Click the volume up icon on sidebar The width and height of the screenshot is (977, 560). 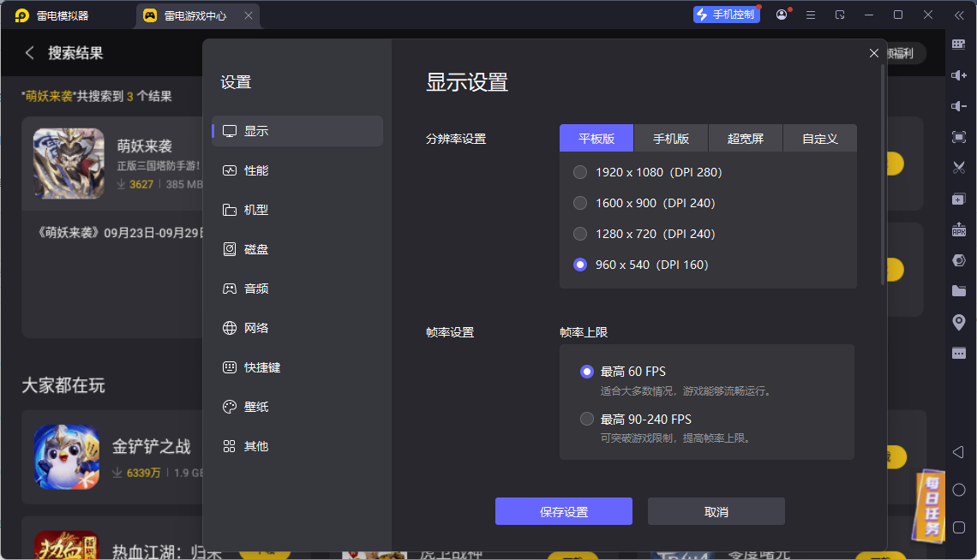[x=958, y=75]
